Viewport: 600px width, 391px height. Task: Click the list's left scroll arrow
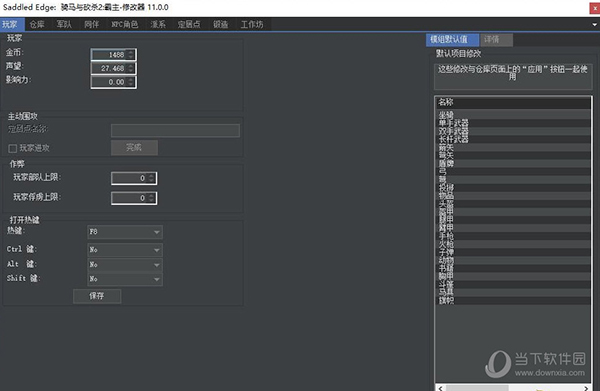[x=440, y=388]
